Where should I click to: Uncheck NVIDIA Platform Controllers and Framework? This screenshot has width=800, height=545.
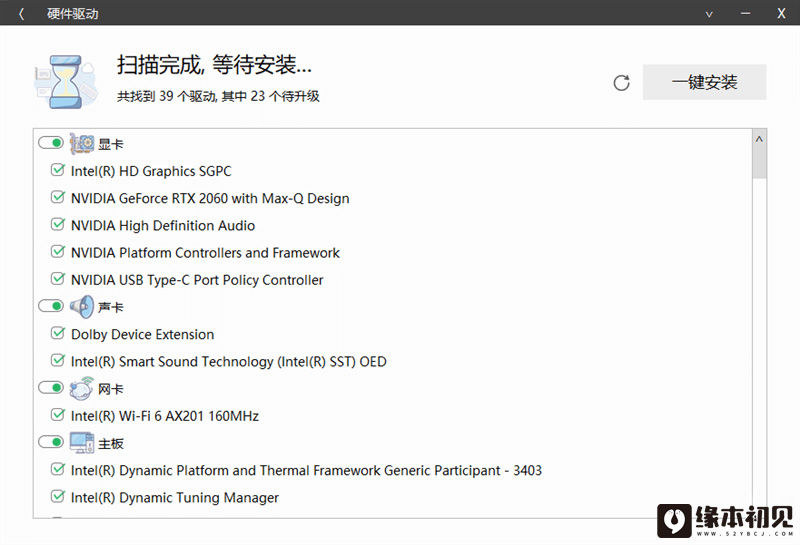coord(58,252)
